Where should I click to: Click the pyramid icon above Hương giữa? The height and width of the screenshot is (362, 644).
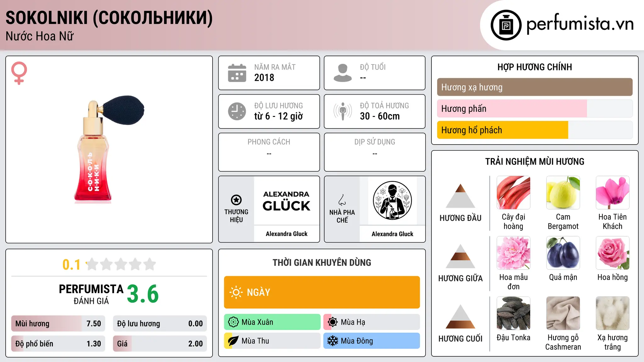coord(460,256)
